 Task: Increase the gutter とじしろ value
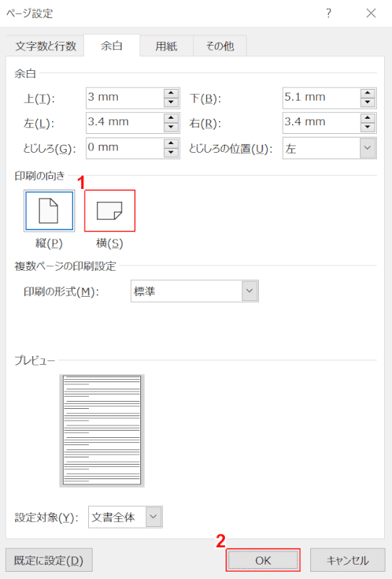point(171,143)
